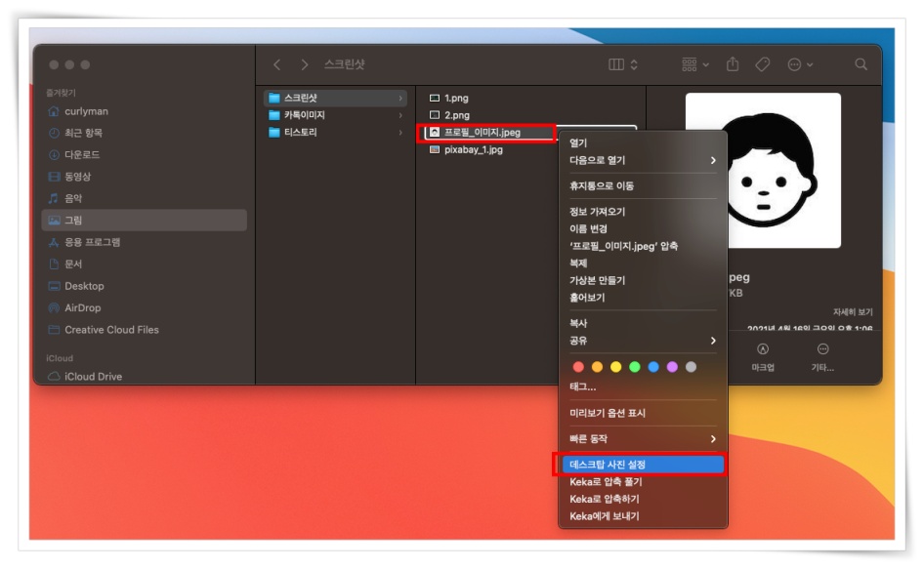Image resolution: width=924 pixels, height=569 pixels.
Task: Expand the 다음으로 열기 submenu
Action: 643,160
